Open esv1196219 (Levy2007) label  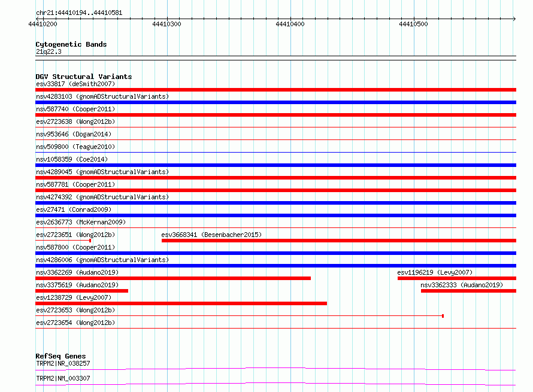point(435,272)
